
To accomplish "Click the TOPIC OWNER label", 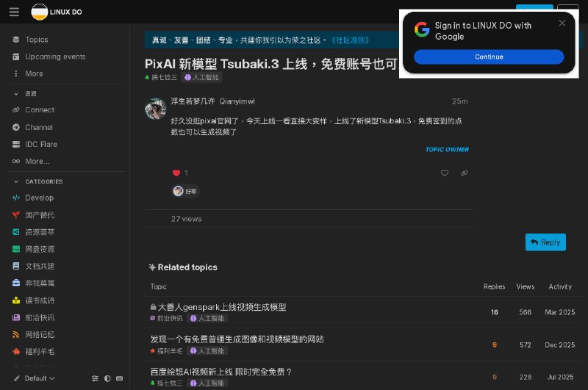I will [447, 150].
